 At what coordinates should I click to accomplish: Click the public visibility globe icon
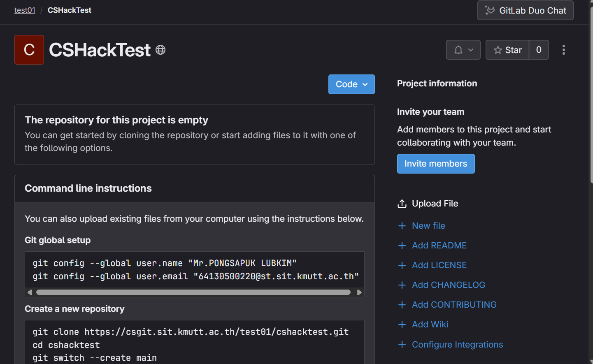tap(160, 50)
